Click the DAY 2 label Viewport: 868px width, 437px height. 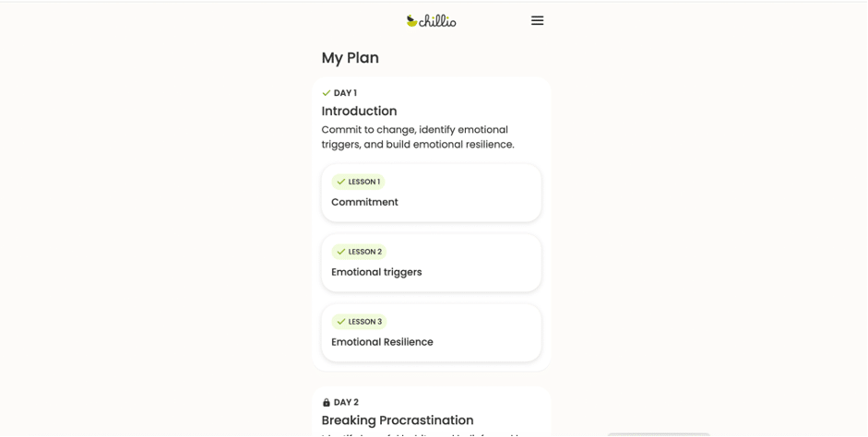click(x=346, y=402)
